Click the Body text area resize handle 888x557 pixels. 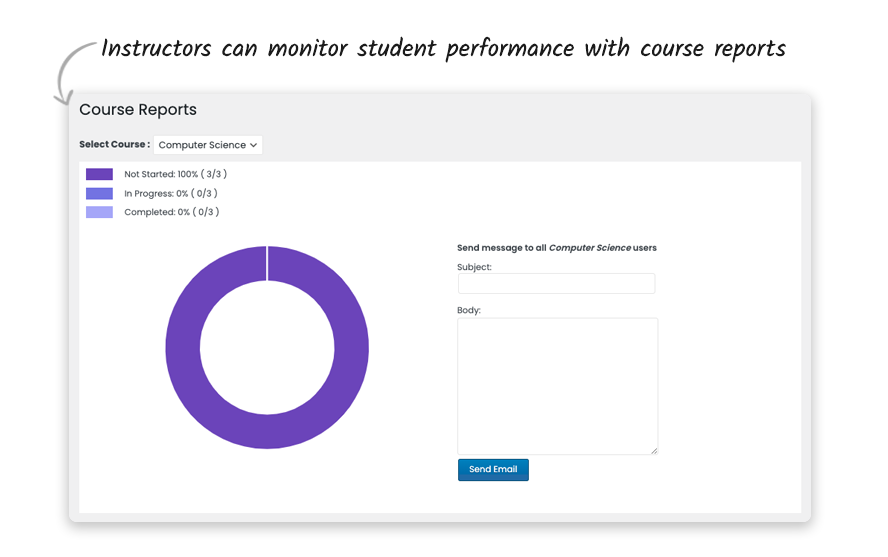point(654,451)
